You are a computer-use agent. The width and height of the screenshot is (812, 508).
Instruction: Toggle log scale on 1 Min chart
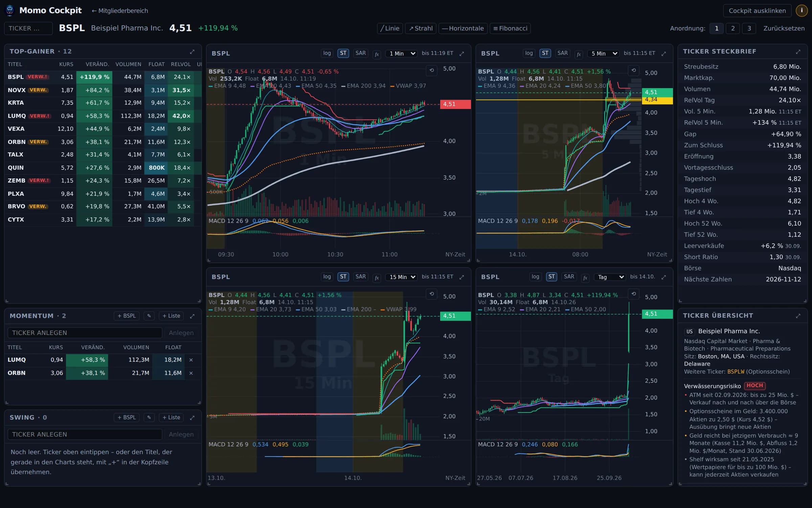click(x=327, y=53)
